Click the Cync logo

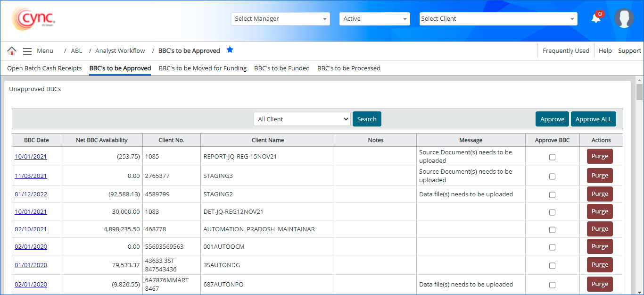(x=33, y=19)
